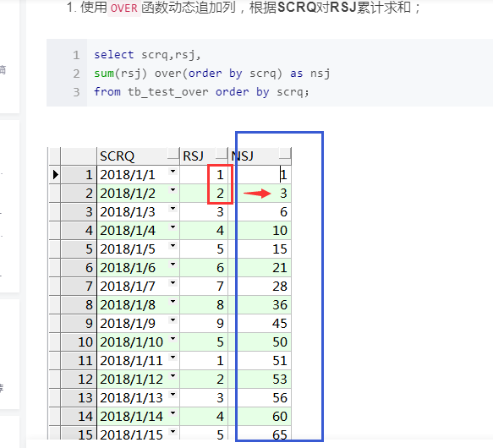This screenshot has height=448, width=493.
Task: Open date dropdown in 2018/1/4 row
Action: 173,227
